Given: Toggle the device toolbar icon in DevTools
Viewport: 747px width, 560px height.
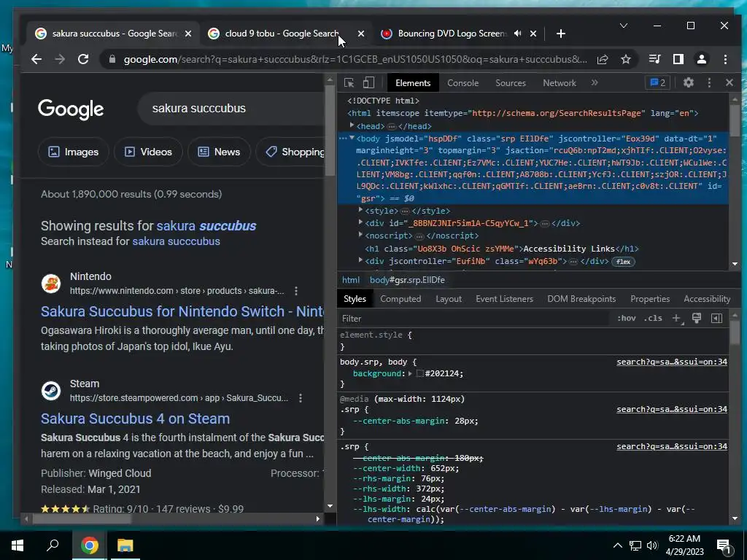Looking at the screenshot, I should point(368,83).
